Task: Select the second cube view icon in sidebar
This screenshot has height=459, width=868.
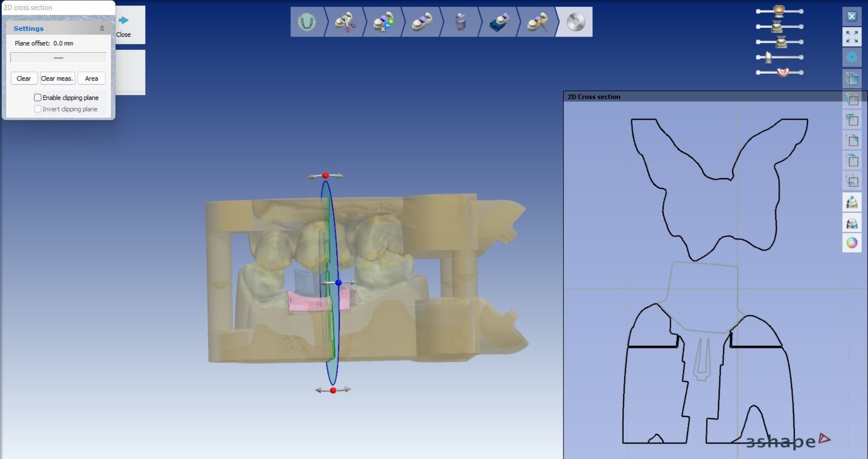Action: pos(852,99)
